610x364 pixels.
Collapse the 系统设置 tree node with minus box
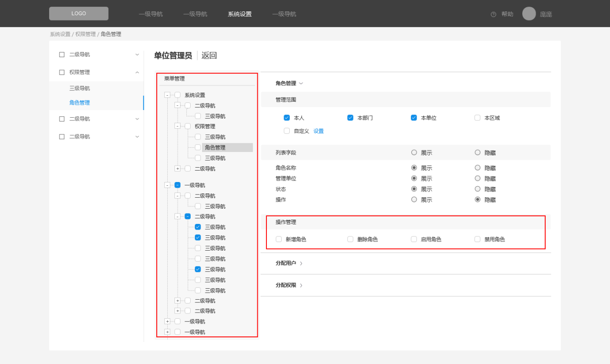pos(166,94)
